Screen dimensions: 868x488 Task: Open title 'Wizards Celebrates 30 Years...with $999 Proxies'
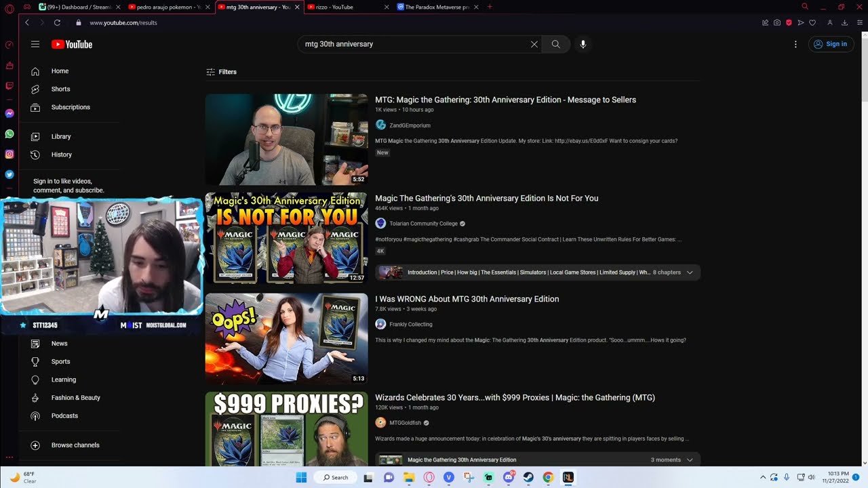(515, 398)
